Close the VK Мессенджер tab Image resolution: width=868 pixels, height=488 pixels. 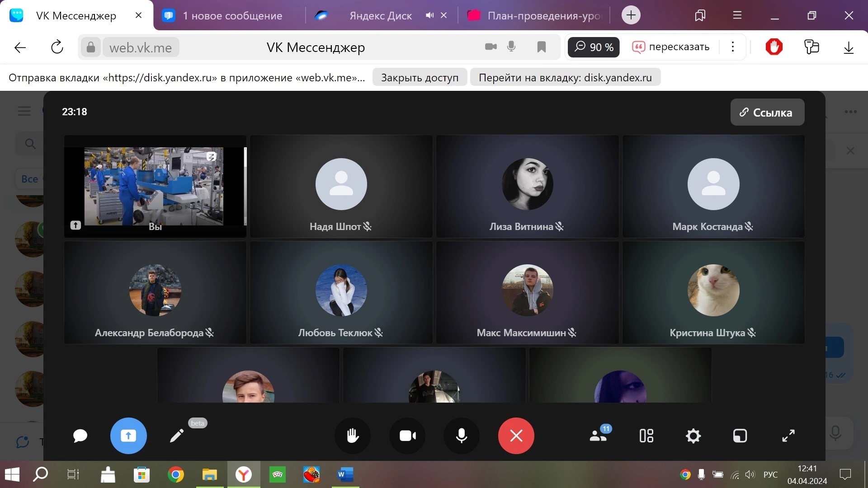(138, 15)
